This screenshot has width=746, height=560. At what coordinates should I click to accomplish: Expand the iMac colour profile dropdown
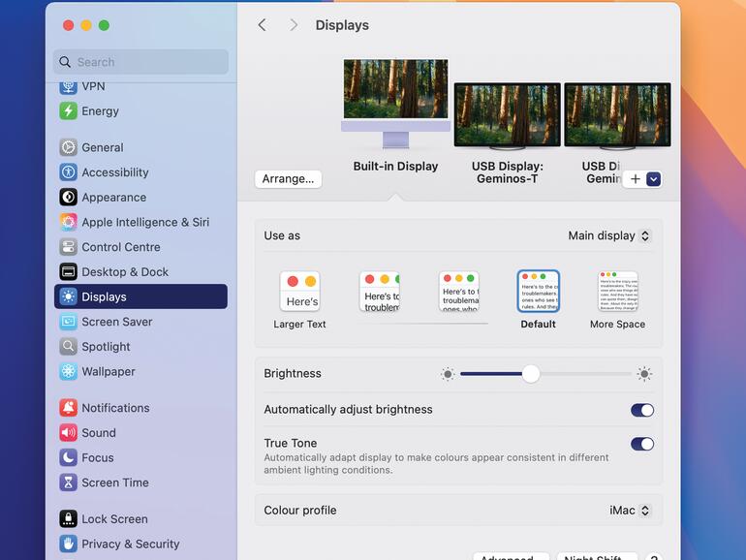[x=630, y=511]
